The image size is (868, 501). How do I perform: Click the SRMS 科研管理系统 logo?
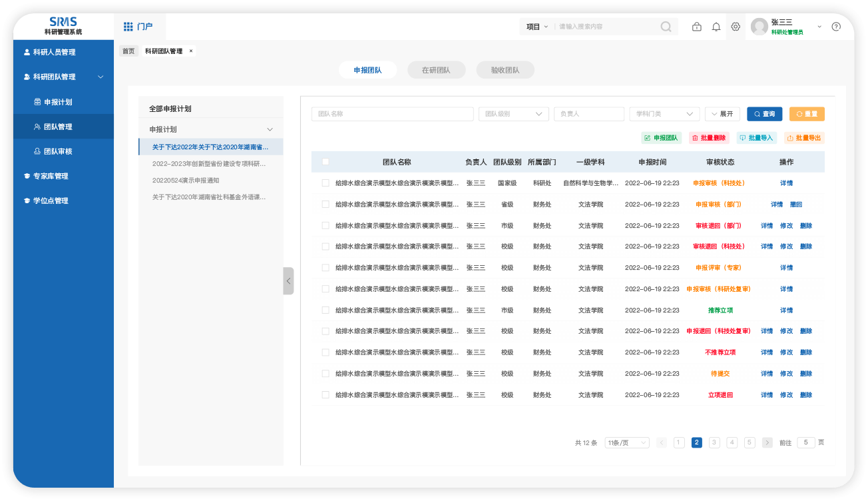(x=63, y=26)
